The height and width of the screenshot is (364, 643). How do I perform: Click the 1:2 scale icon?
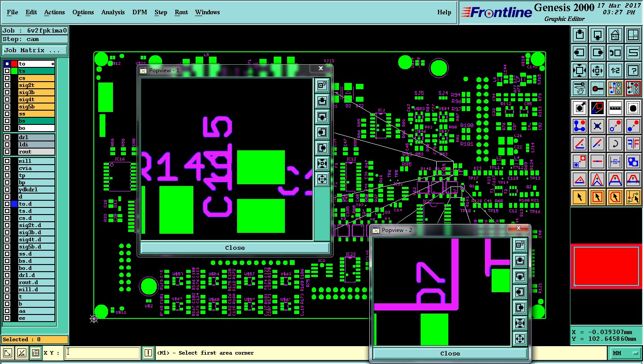pyautogui.click(x=615, y=70)
